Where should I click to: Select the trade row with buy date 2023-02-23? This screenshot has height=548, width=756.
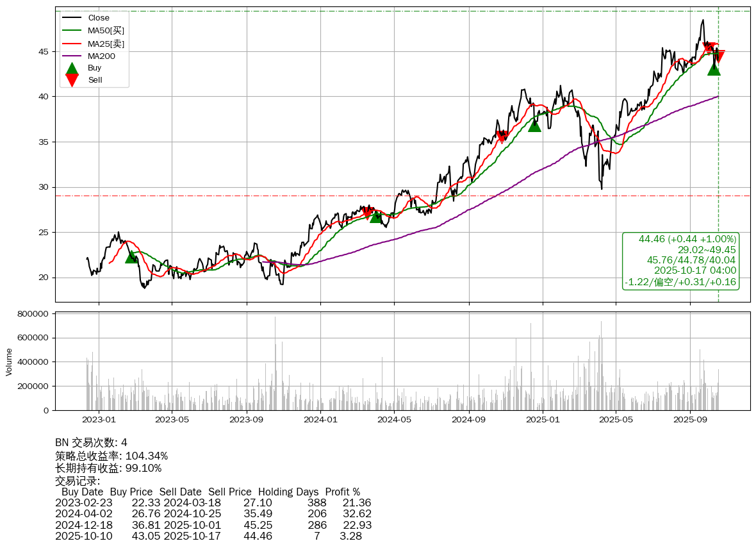(x=213, y=503)
